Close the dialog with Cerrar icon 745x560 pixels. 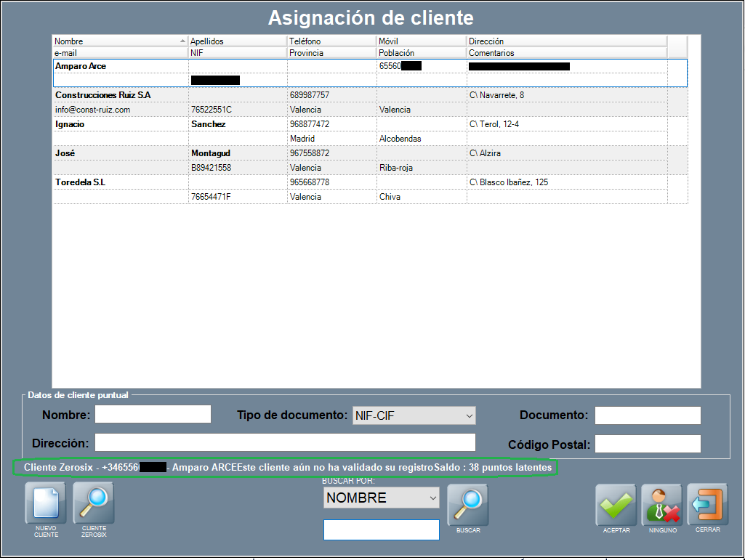click(x=707, y=505)
